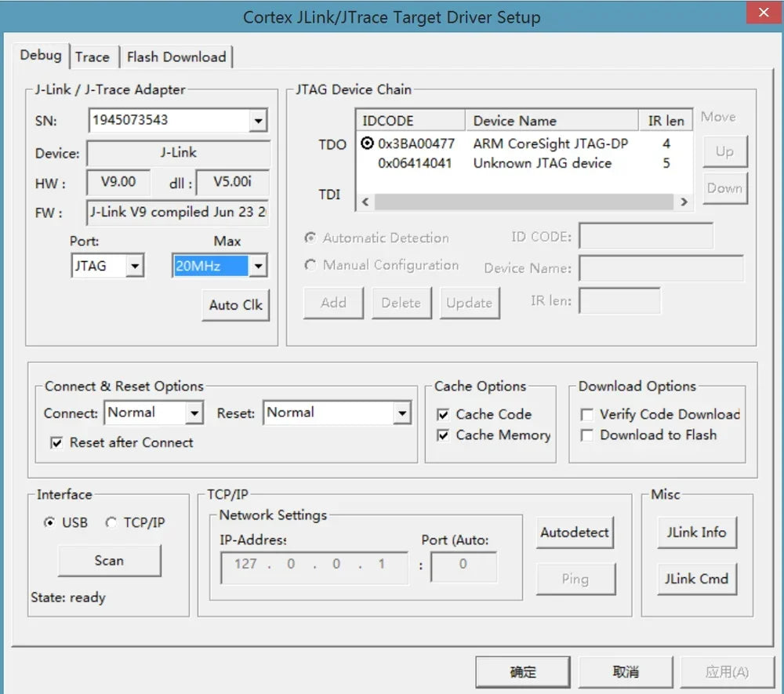Click the IR len column header
Viewport: 784px width, 694px height.
coord(666,121)
